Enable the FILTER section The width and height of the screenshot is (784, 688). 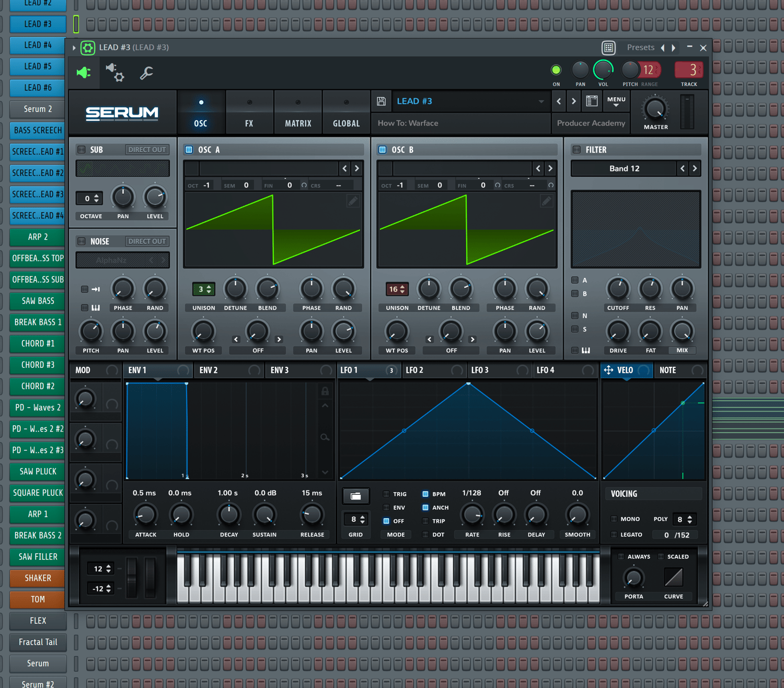click(x=577, y=149)
